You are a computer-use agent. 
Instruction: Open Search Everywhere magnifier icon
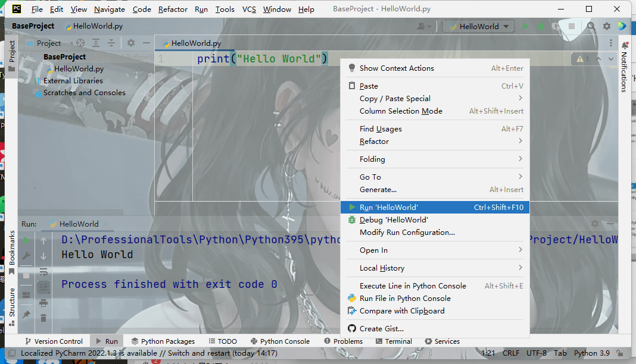click(591, 26)
